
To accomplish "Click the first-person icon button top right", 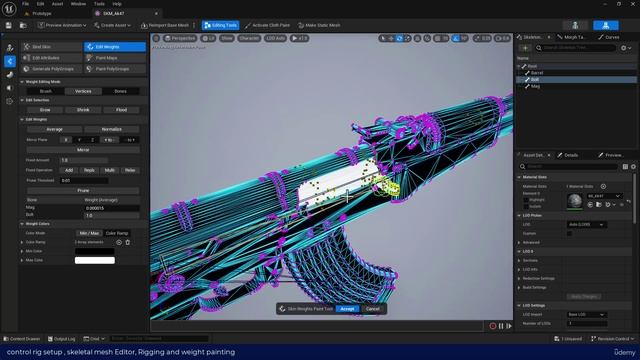I will (575, 25).
